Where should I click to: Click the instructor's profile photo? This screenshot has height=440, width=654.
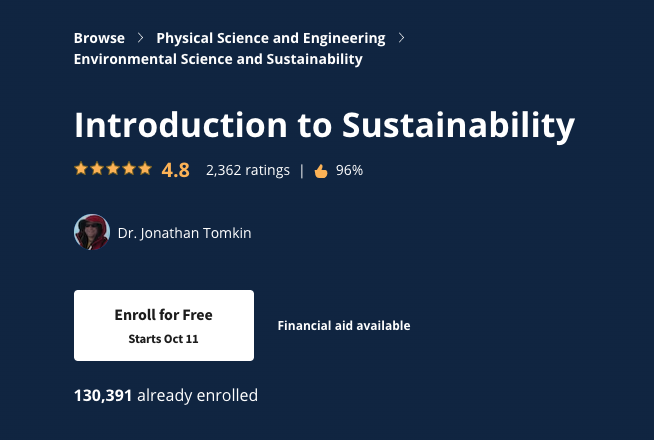click(91, 232)
